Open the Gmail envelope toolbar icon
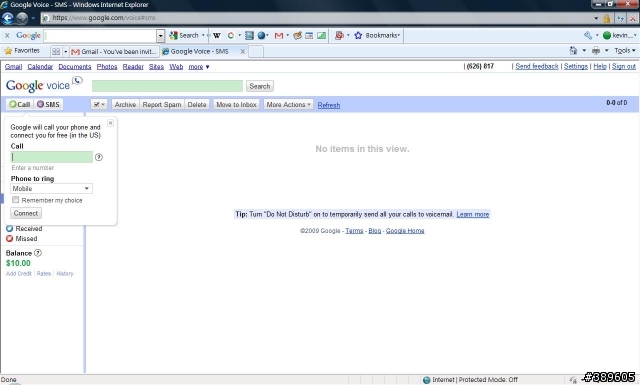 coord(279,36)
